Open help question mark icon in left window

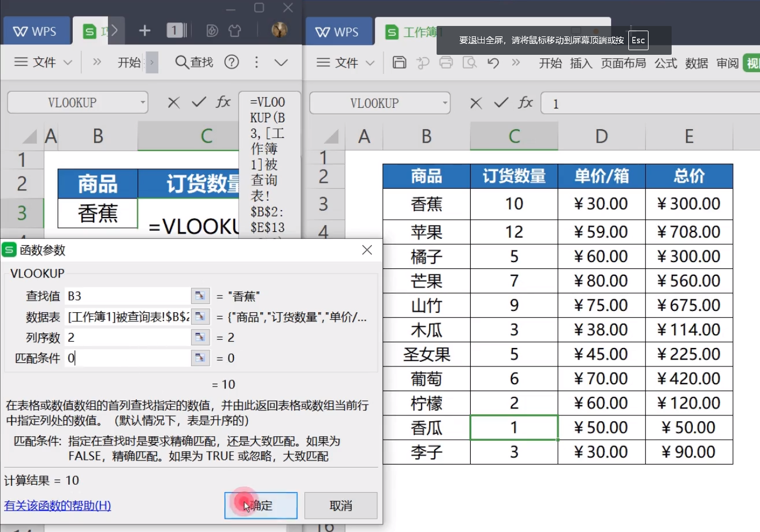pos(232,62)
